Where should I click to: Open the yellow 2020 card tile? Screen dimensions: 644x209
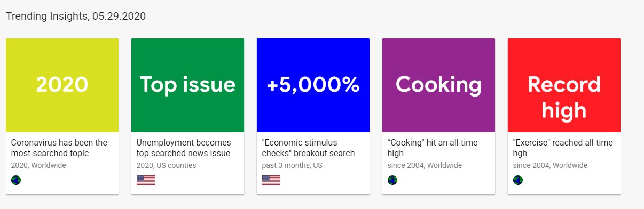[x=62, y=85]
